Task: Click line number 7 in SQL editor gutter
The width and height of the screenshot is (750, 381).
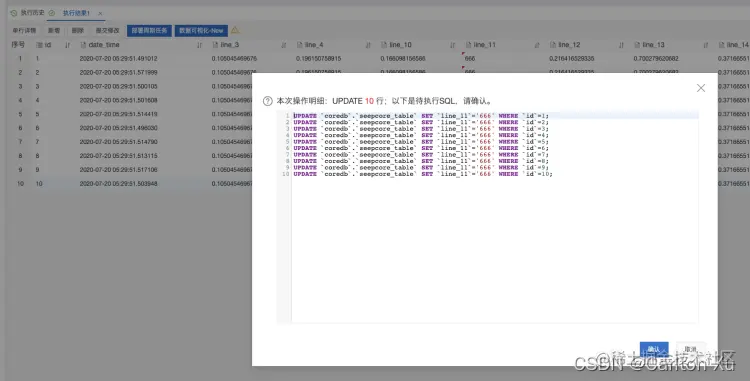Action: pyautogui.click(x=288, y=154)
